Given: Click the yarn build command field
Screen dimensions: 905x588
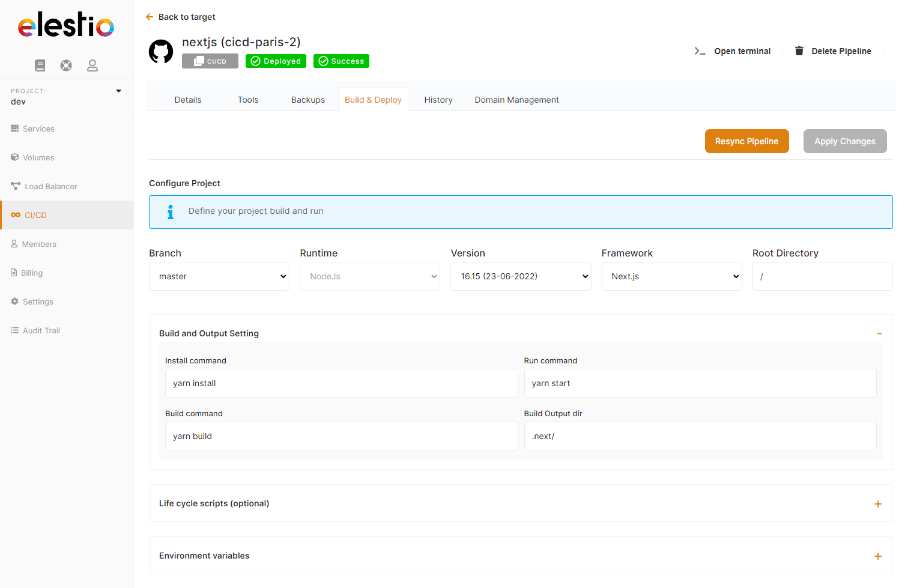Looking at the screenshot, I should [341, 436].
